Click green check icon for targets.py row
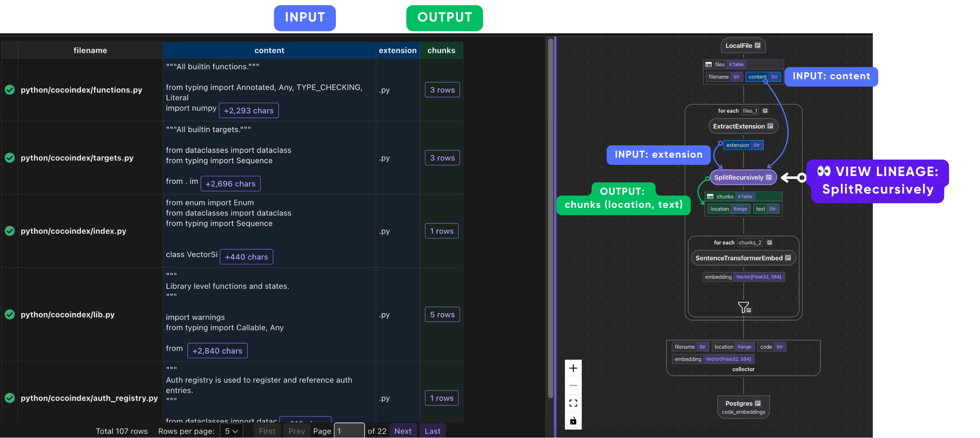980x438 pixels. click(x=10, y=158)
